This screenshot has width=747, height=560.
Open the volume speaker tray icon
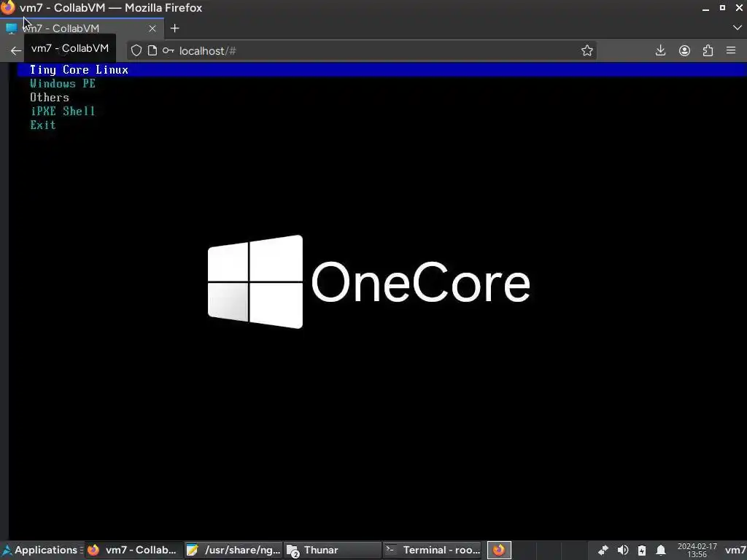[x=623, y=551]
